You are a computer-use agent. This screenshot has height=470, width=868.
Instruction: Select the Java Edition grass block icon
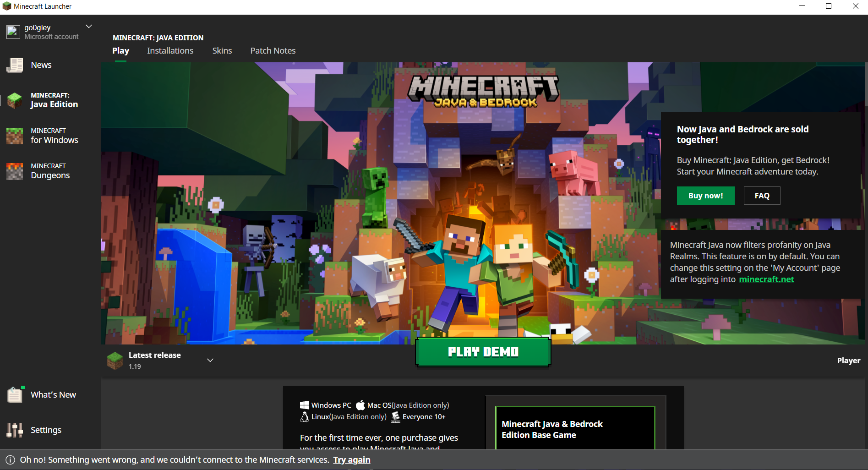pyautogui.click(x=15, y=100)
